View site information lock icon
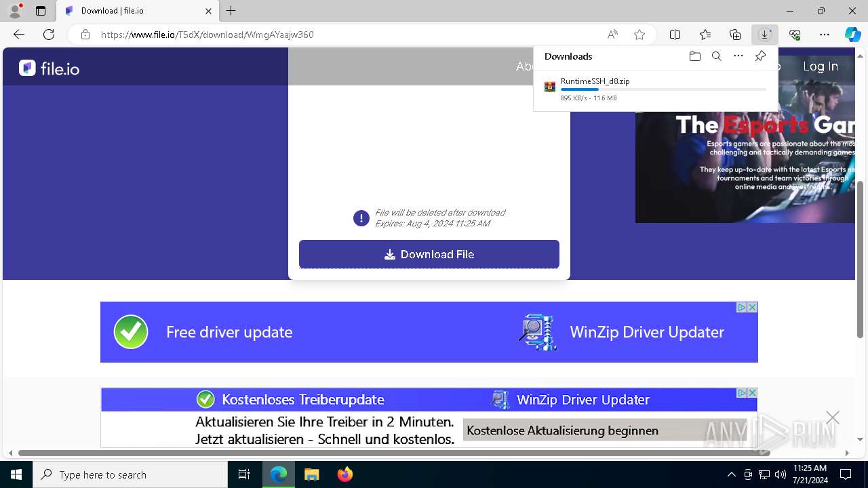 coord(85,35)
